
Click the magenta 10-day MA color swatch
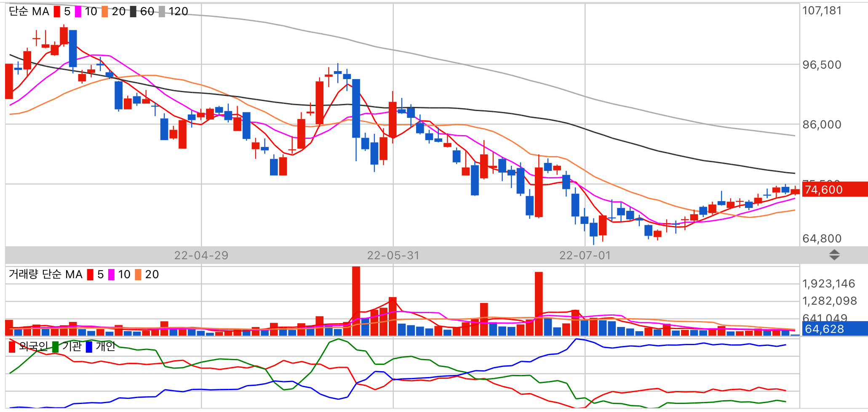tap(78, 11)
